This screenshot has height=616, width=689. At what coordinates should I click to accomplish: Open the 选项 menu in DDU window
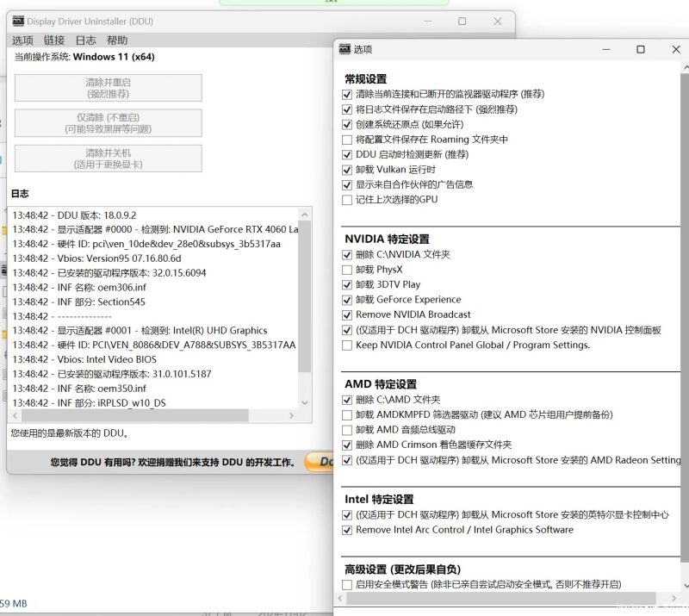coord(22,40)
